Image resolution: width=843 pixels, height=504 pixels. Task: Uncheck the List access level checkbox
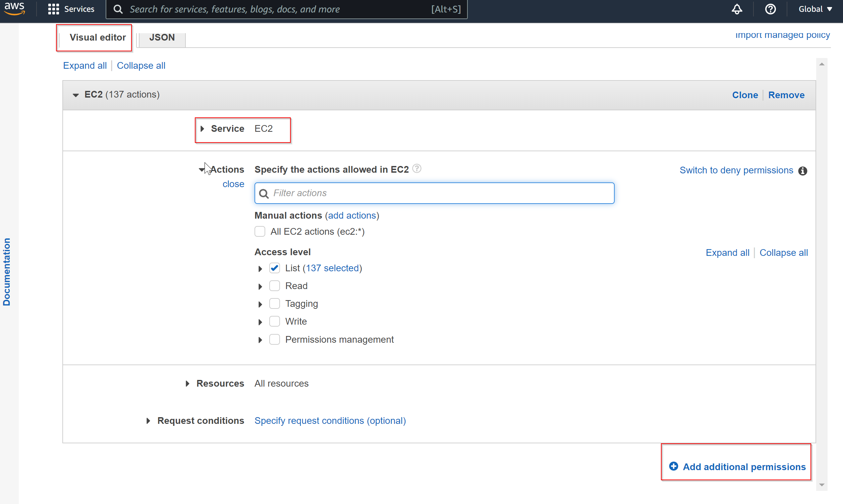[x=274, y=268]
